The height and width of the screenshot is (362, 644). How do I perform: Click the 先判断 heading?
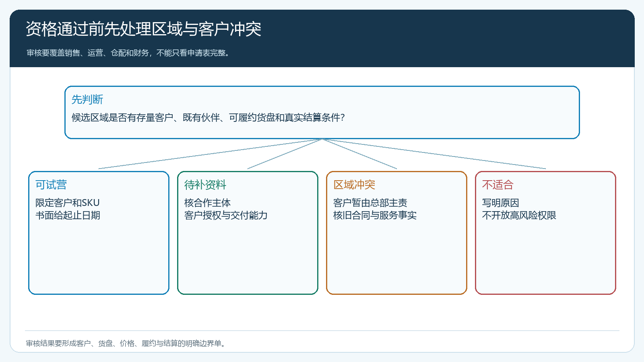point(87,99)
